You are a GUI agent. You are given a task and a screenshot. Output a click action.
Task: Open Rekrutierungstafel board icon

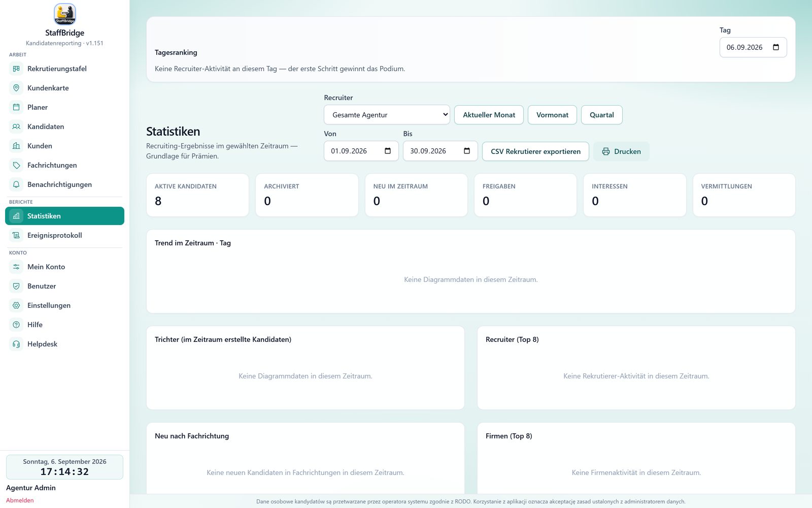coord(16,69)
